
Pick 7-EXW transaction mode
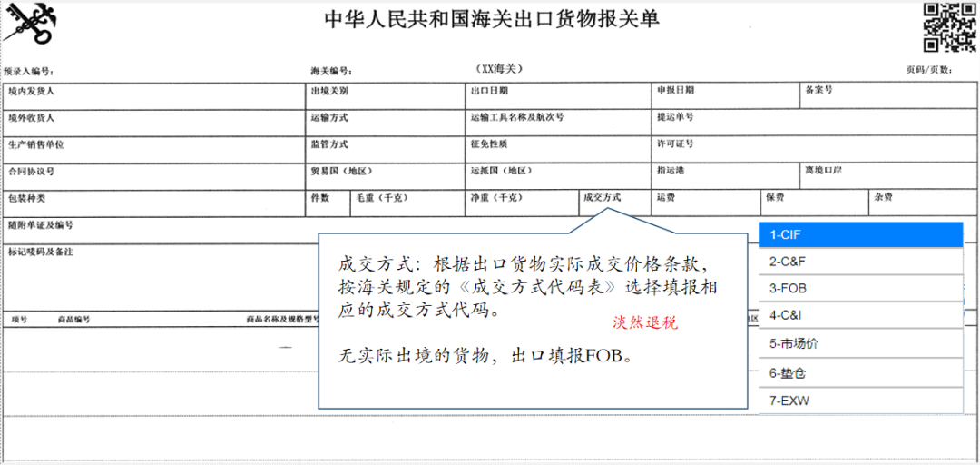[860, 401]
